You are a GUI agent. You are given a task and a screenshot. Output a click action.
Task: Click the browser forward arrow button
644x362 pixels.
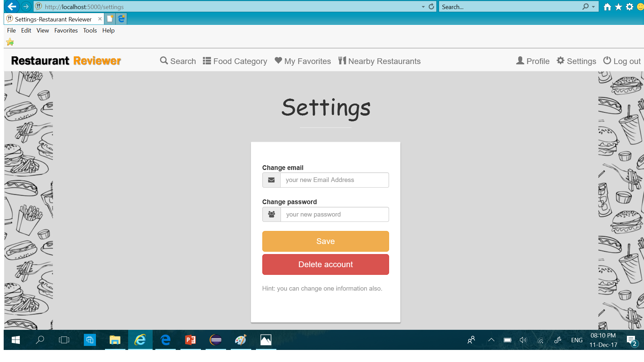coord(26,6)
